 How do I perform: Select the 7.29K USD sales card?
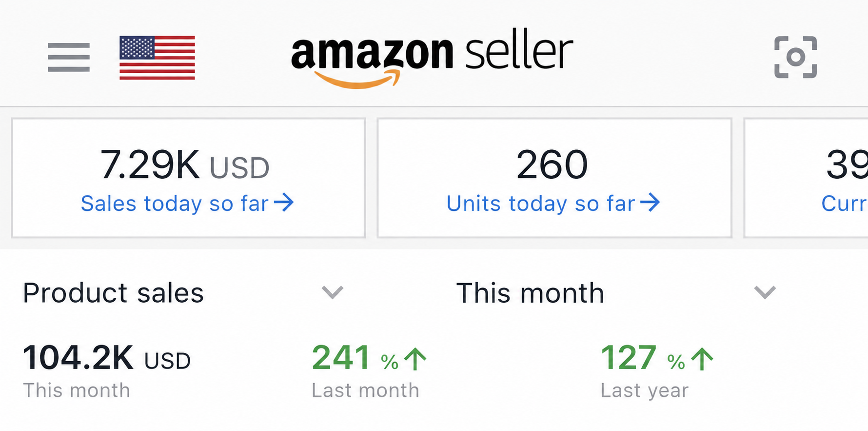click(189, 178)
